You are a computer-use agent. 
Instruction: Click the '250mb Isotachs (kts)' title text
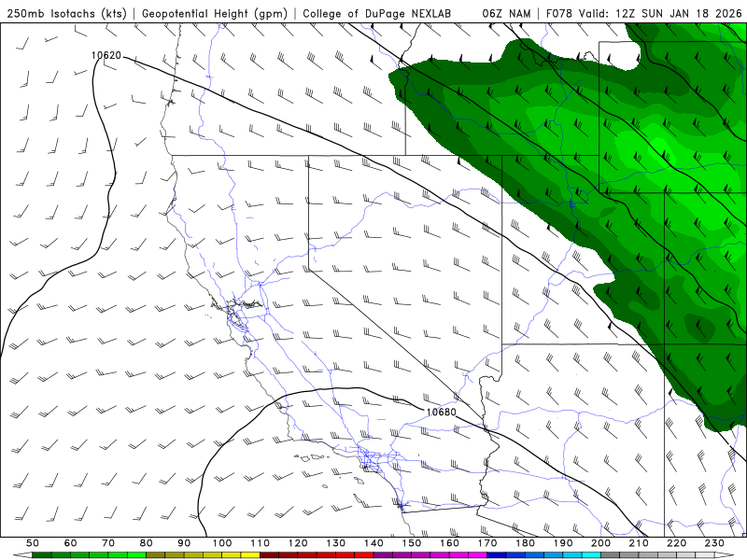click(x=67, y=13)
